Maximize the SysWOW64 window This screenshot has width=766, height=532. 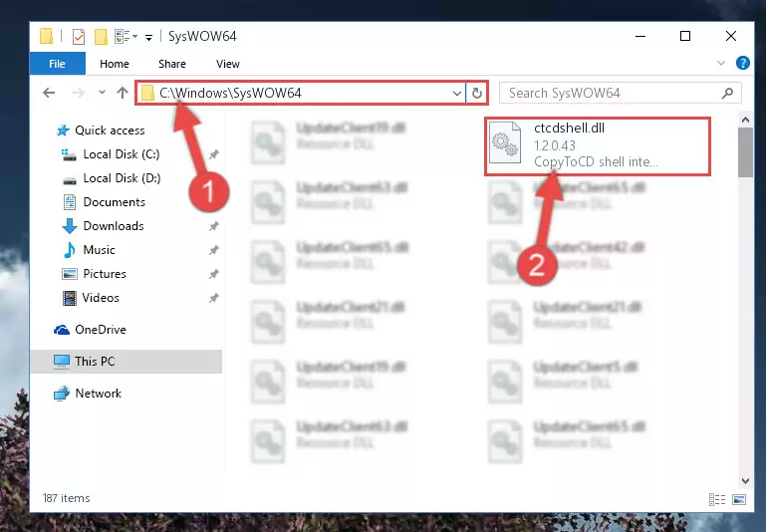tap(685, 36)
